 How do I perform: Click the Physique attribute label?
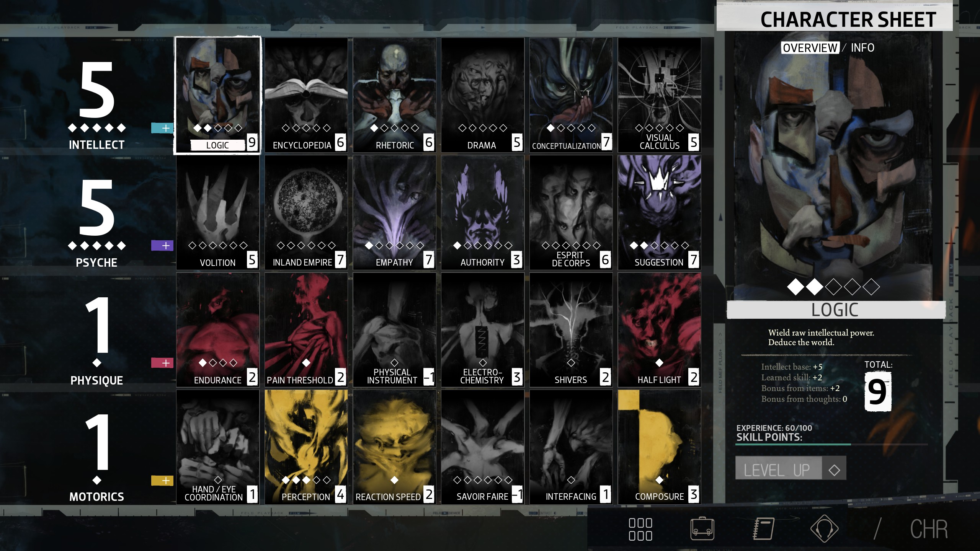(x=96, y=380)
